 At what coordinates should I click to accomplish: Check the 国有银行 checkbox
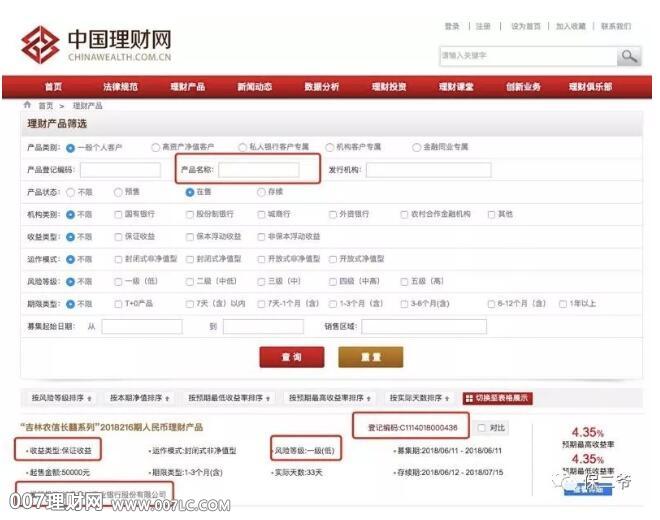118,214
